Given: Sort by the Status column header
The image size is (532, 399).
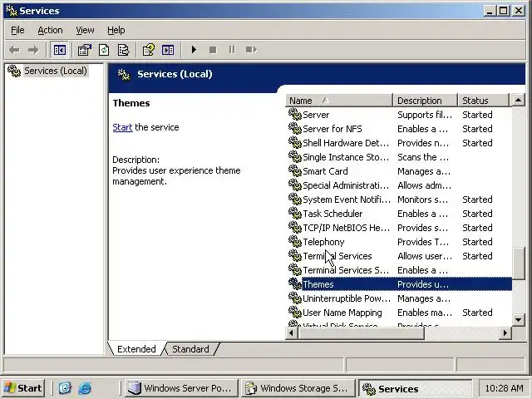Looking at the screenshot, I should 484,101.
